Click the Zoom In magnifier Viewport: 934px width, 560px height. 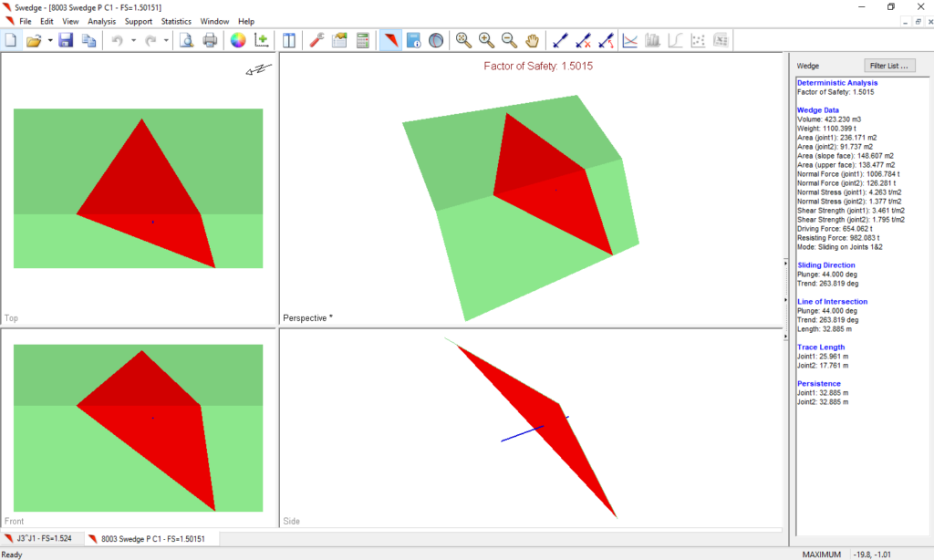click(x=486, y=40)
